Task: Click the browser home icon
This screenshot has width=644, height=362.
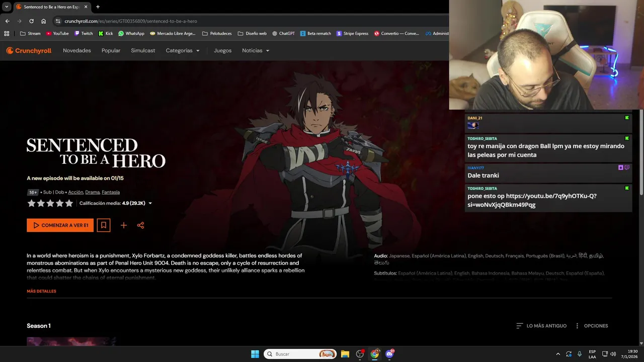Action: point(44,21)
